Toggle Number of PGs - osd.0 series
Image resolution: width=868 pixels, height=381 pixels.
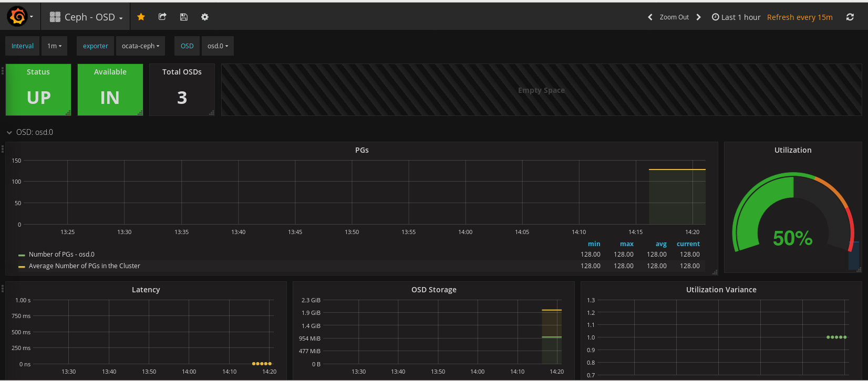point(61,255)
